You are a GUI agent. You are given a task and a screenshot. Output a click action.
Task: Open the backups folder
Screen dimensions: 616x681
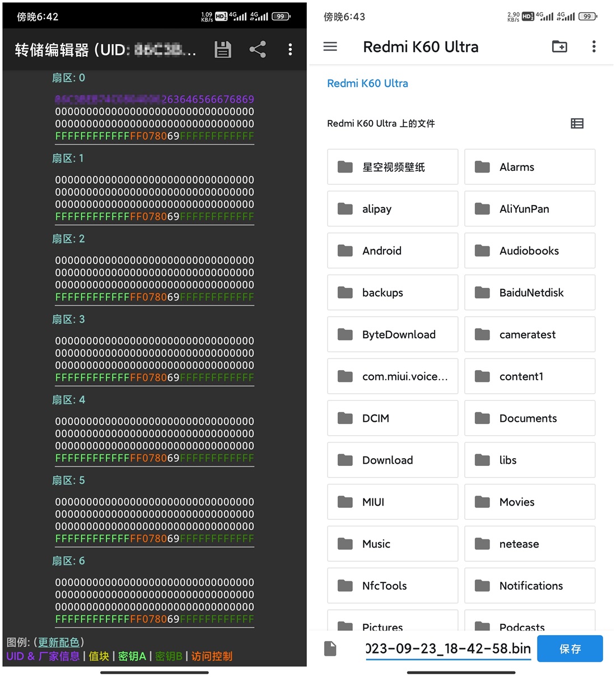pos(393,292)
